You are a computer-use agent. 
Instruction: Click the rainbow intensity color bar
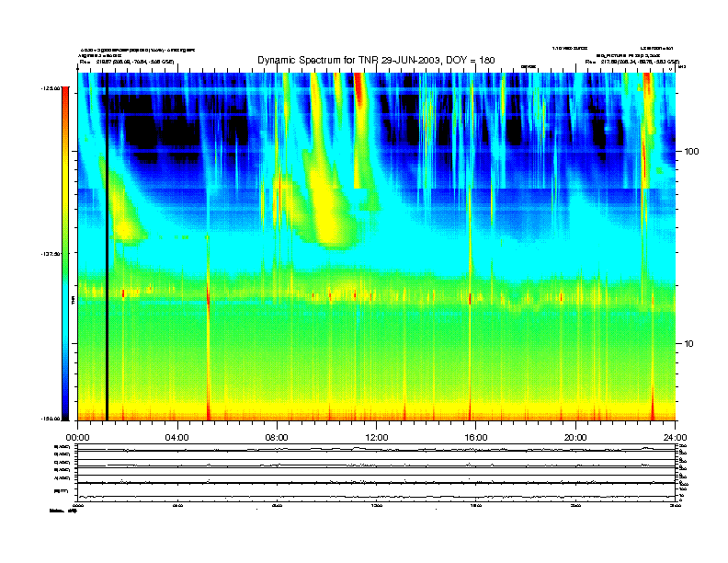pos(65,254)
